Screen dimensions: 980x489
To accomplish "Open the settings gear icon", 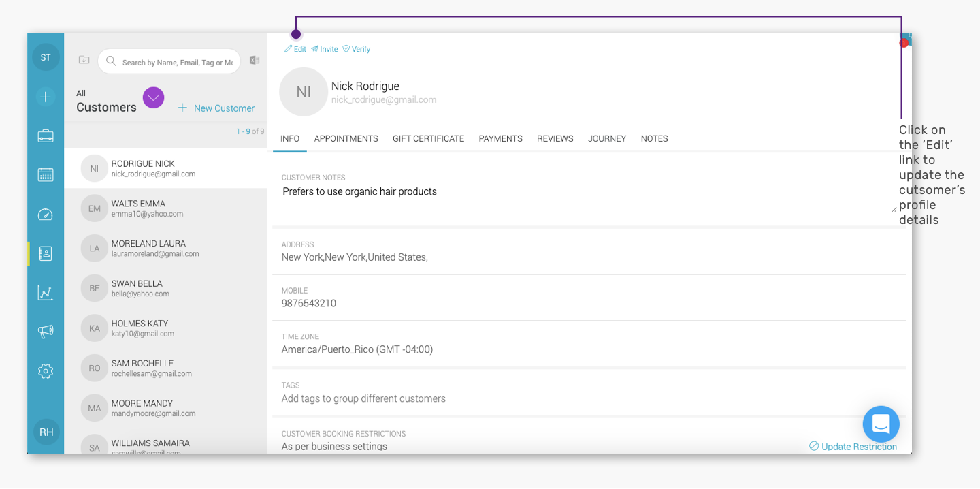I will (46, 371).
